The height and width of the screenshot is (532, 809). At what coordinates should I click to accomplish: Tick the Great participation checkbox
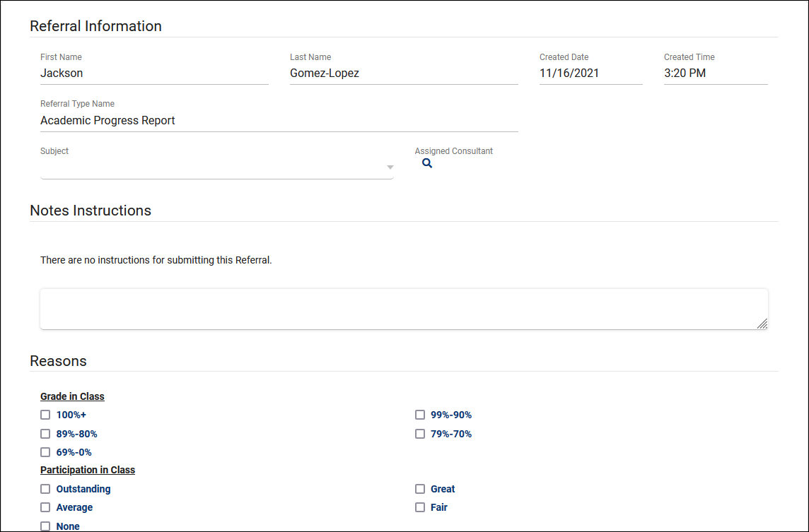coord(420,489)
